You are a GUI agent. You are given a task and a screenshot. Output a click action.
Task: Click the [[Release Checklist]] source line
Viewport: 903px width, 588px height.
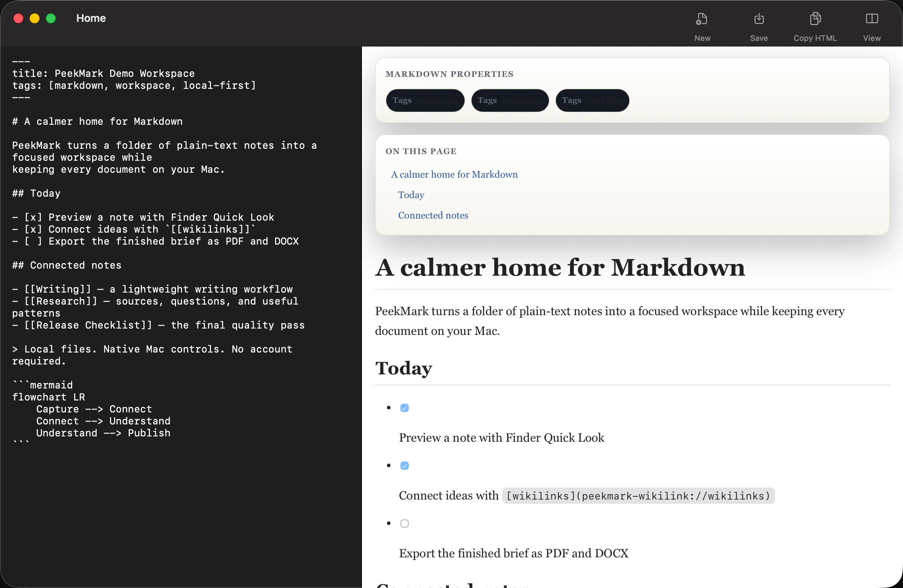click(158, 325)
